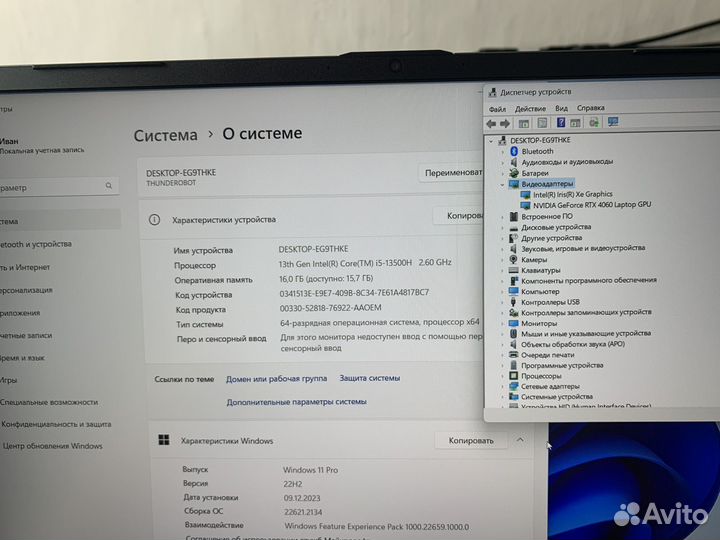Collapse the Видеоадаптеры tree node
720x540 pixels.
click(x=503, y=184)
